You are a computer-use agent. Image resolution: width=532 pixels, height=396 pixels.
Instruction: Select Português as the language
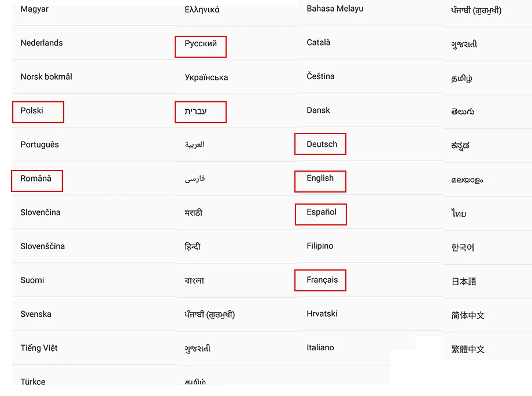tap(39, 145)
